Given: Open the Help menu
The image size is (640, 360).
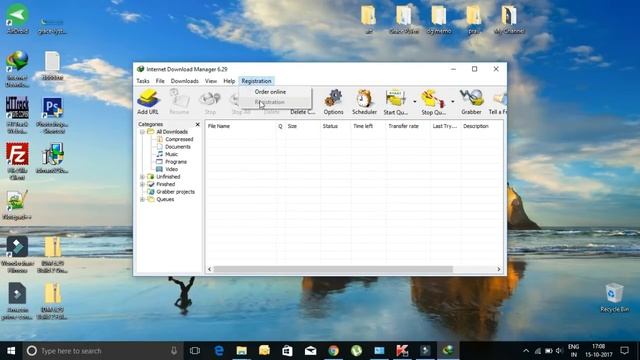Looking at the screenshot, I should click(x=229, y=81).
